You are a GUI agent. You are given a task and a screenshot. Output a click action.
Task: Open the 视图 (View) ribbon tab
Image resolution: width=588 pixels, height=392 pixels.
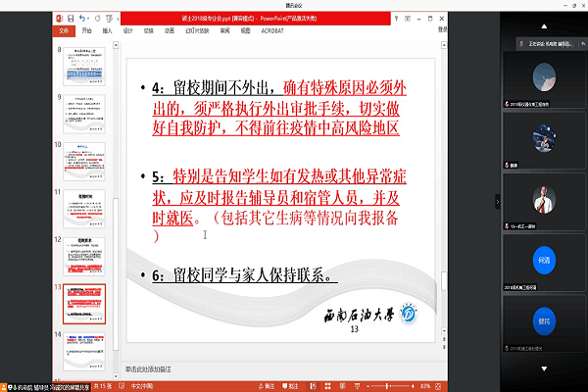(250, 30)
